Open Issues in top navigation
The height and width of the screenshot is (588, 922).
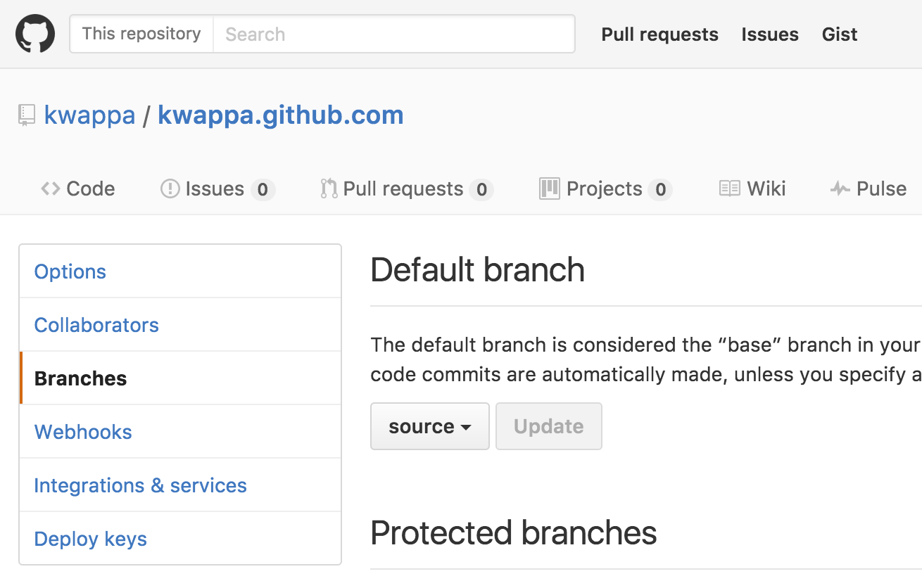(x=770, y=34)
